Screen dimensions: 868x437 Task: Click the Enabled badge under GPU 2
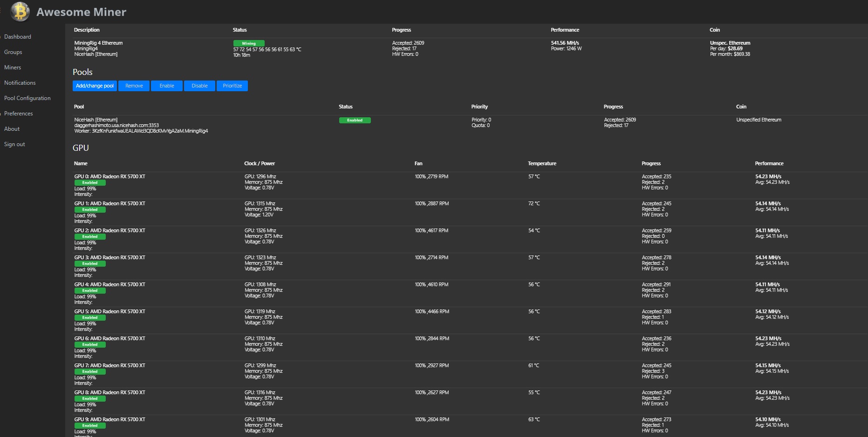pos(90,236)
